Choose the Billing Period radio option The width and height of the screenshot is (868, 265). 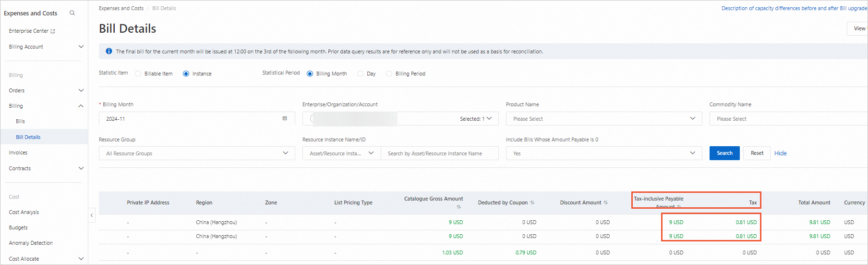tap(389, 74)
